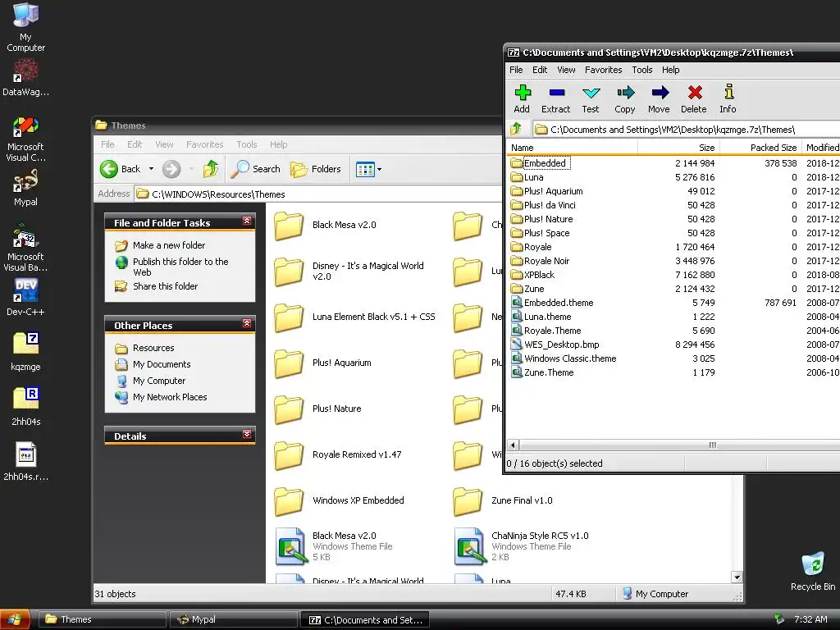Select the Recycle Bin icon
The width and height of the screenshot is (840, 630).
813,571
